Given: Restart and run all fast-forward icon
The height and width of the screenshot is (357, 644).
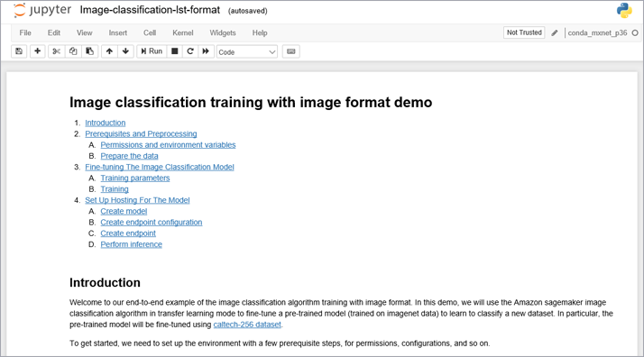Looking at the screenshot, I should coord(206,51).
